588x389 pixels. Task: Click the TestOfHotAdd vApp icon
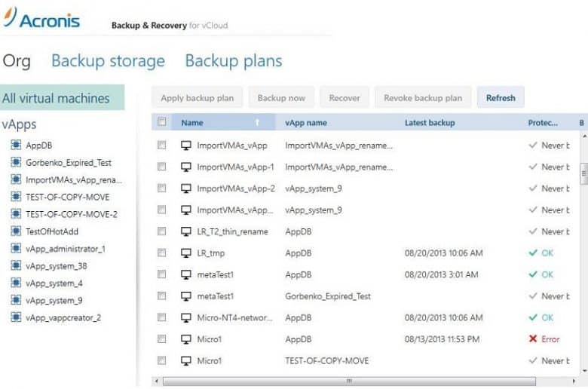point(16,231)
